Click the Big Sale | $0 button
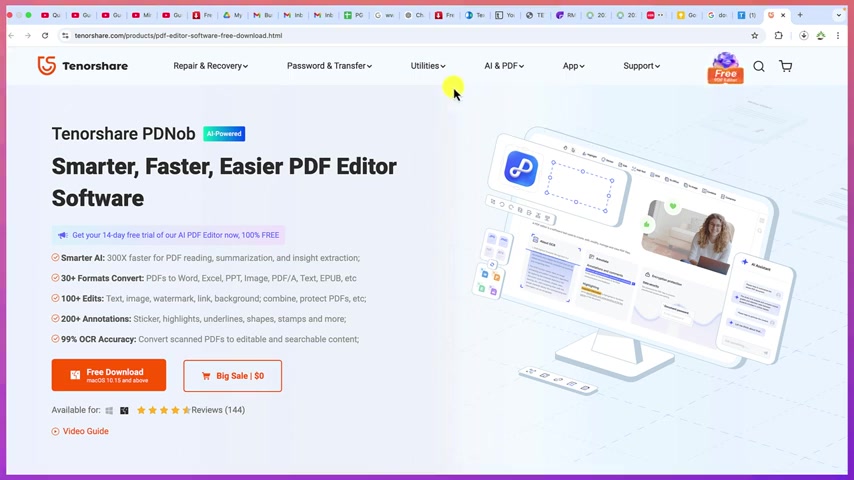854x480 pixels. pos(233,376)
